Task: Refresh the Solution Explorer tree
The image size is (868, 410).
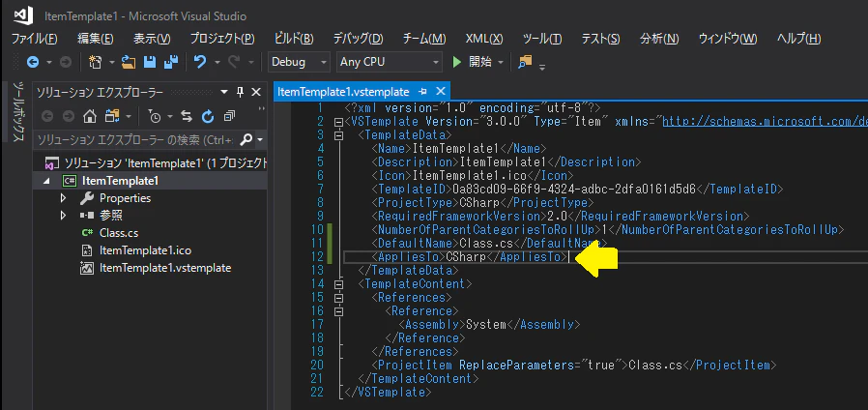Action: pyautogui.click(x=208, y=116)
